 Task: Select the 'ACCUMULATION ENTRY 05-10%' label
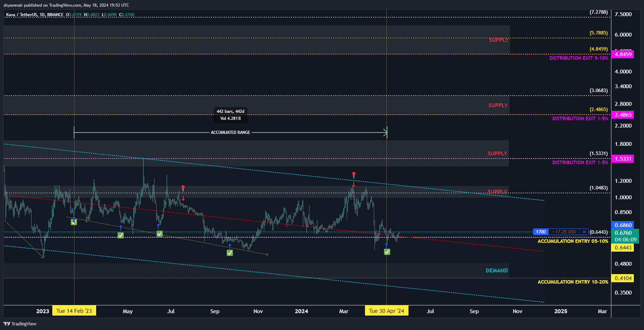(573, 241)
